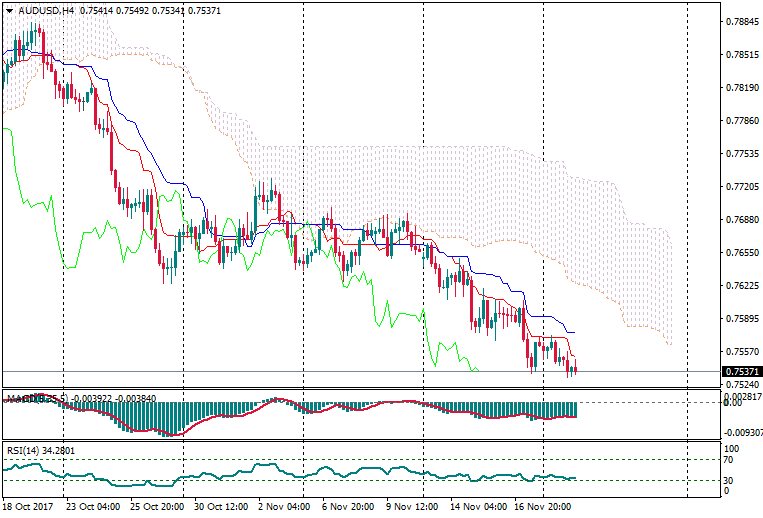Screen dimensions: 763x518
Task: Click the 0.75570 price scale label
Action: [x=741, y=352]
